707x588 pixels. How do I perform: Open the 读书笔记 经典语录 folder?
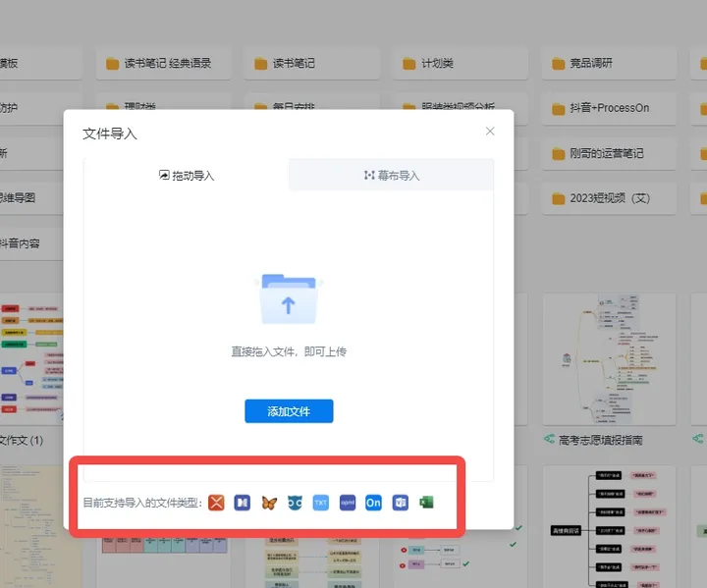[164, 63]
